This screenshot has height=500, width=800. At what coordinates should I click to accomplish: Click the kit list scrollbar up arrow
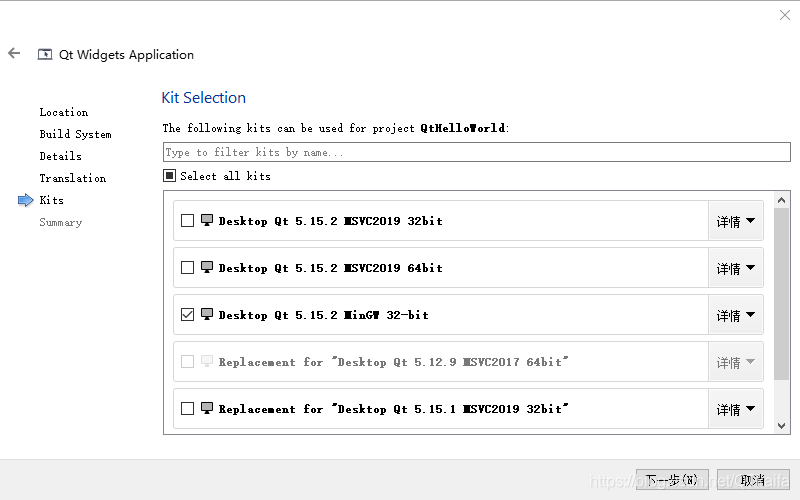click(x=781, y=200)
